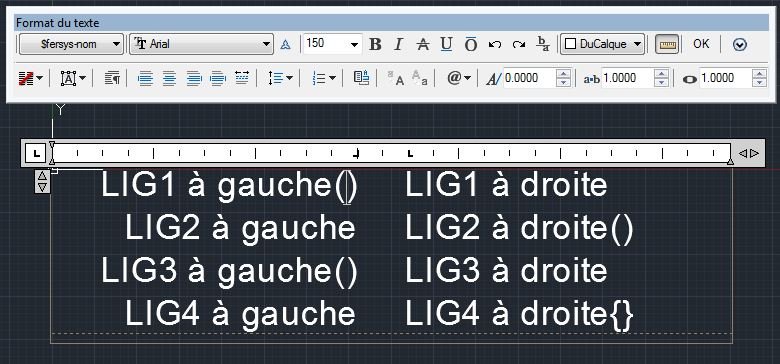Toggle Italic formatting button
780x364 pixels.
click(x=398, y=44)
